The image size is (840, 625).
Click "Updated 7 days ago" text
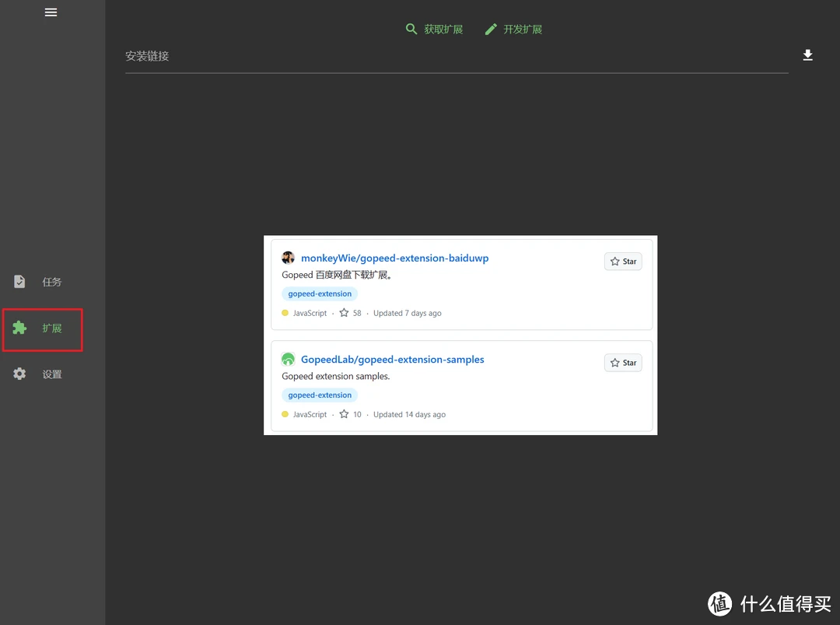[407, 313]
